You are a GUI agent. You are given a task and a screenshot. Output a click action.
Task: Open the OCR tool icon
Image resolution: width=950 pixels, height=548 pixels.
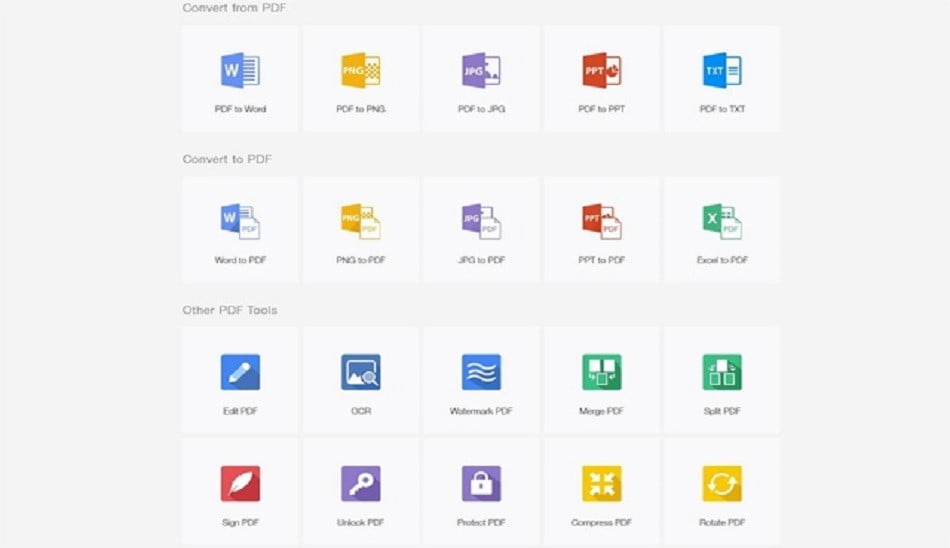point(361,372)
